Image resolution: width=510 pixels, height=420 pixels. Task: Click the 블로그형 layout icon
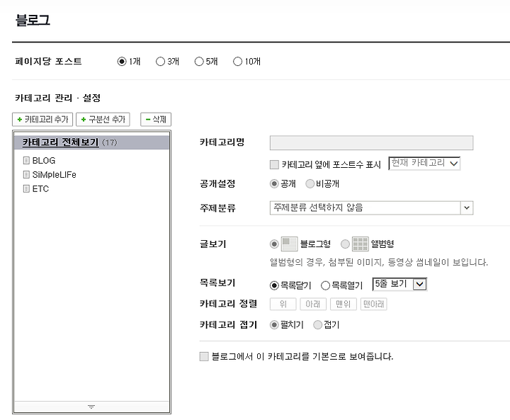(x=289, y=244)
